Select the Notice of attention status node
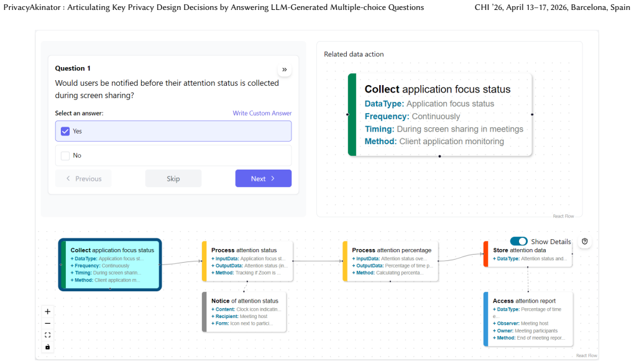The width and height of the screenshot is (634, 364). click(x=244, y=312)
